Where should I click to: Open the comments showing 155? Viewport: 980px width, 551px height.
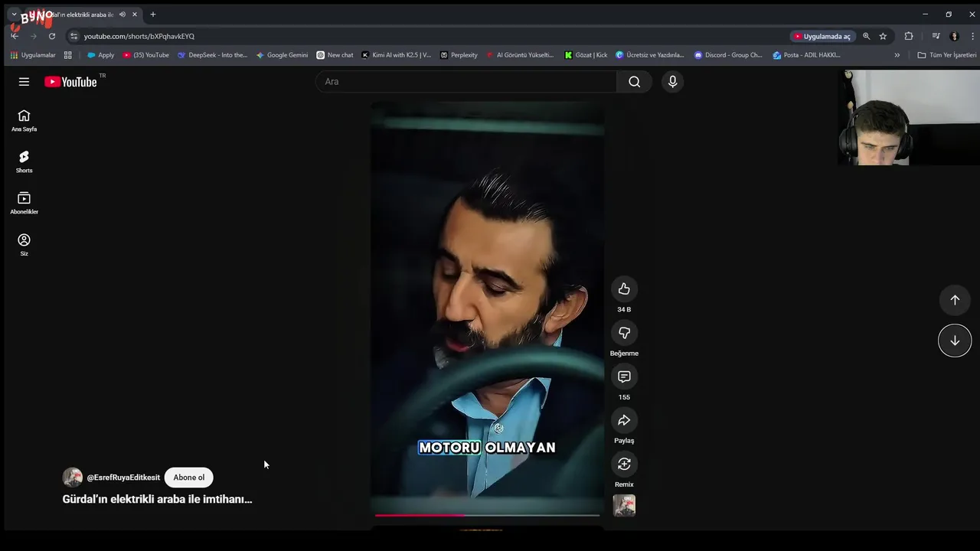tap(624, 377)
